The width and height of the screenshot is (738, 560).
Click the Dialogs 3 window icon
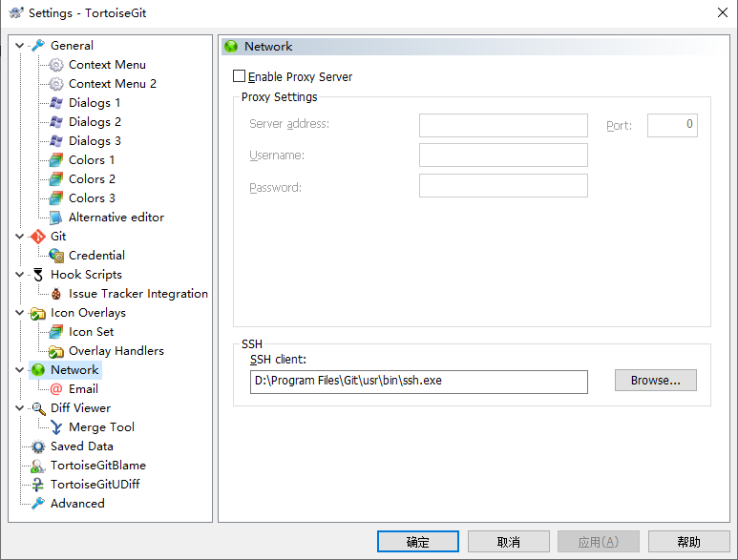click(56, 140)
